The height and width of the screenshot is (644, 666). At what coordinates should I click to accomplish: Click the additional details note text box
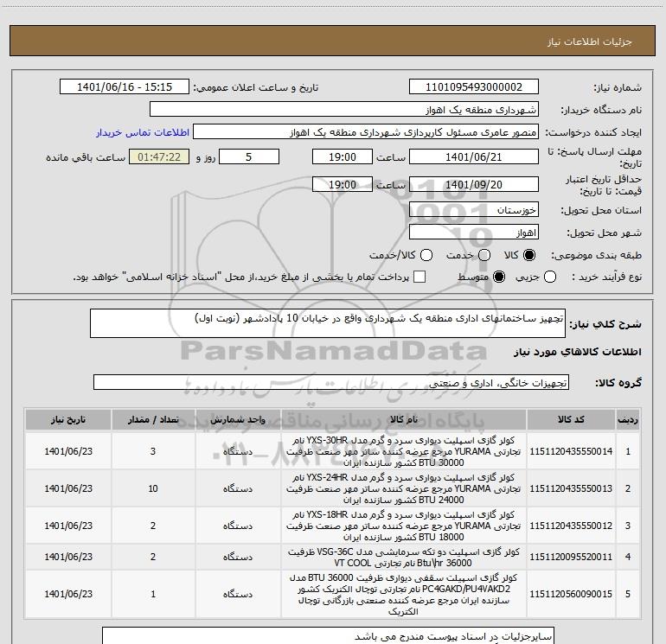click(x=328, y=635)
